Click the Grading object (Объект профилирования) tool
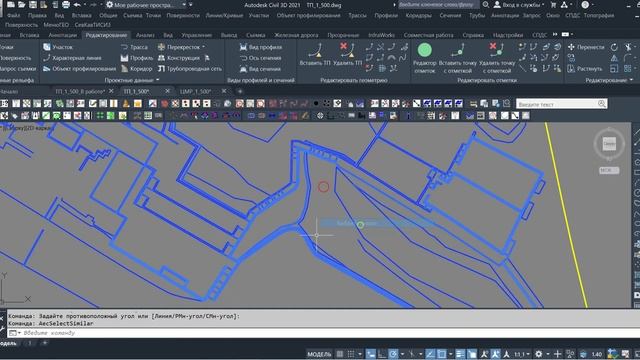 click(80, 69)
